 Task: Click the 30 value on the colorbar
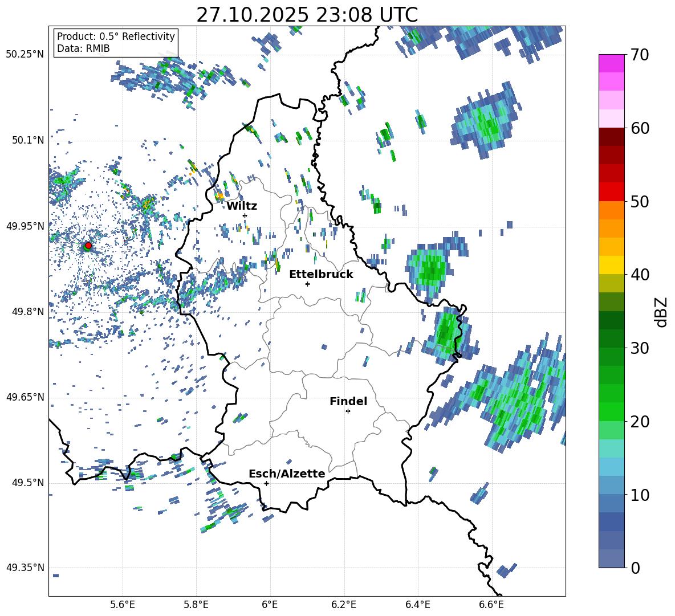click(x=639, y=348)
